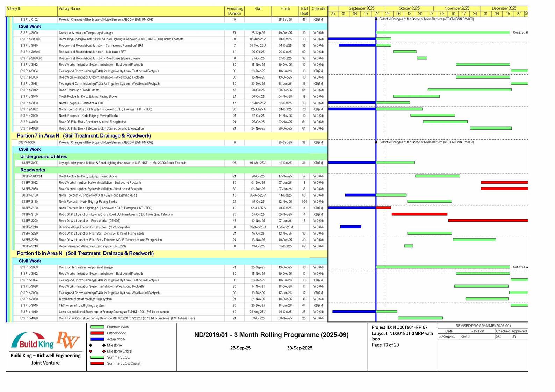This screenshot has width=555, height=392.
Task: Click the orange RW logo
Action: click(x=69, y=340)
